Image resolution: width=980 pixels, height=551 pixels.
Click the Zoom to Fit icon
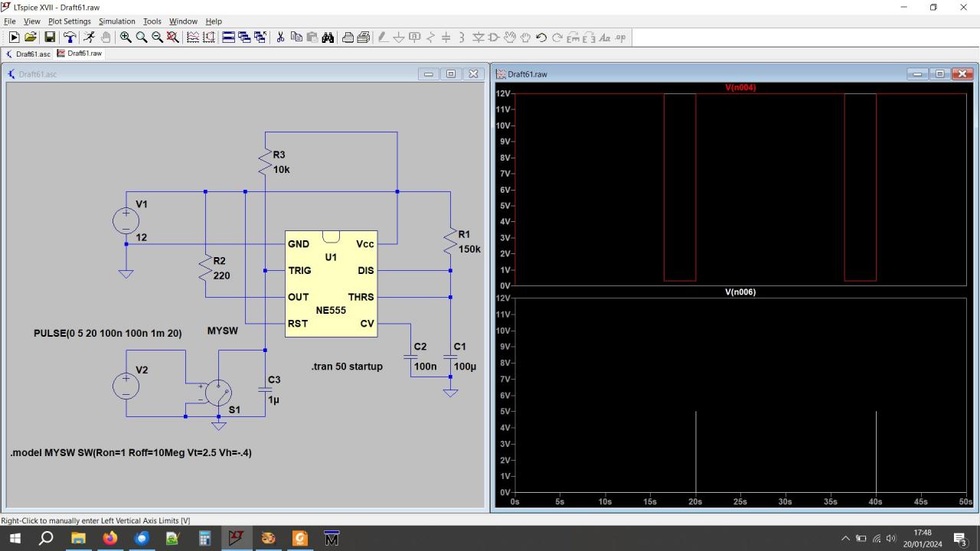pos(173,37)
